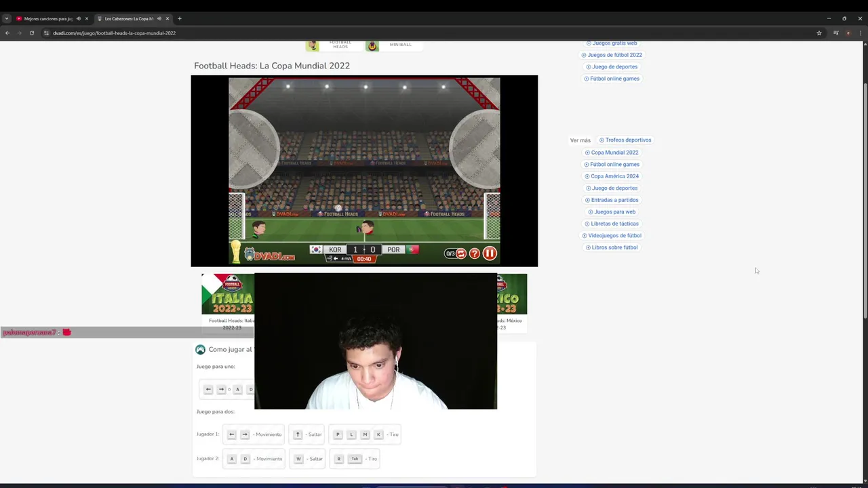Screen dimensions: 868x488
Task: Click the W key jump icon
Action: [x=298, y=459]
